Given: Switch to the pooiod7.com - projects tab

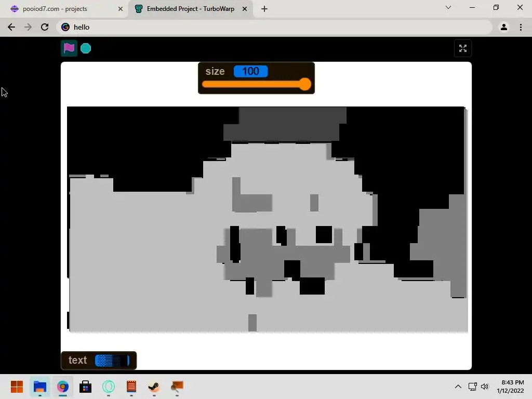Looking at the screenshot, I should (x=64, y=9).
